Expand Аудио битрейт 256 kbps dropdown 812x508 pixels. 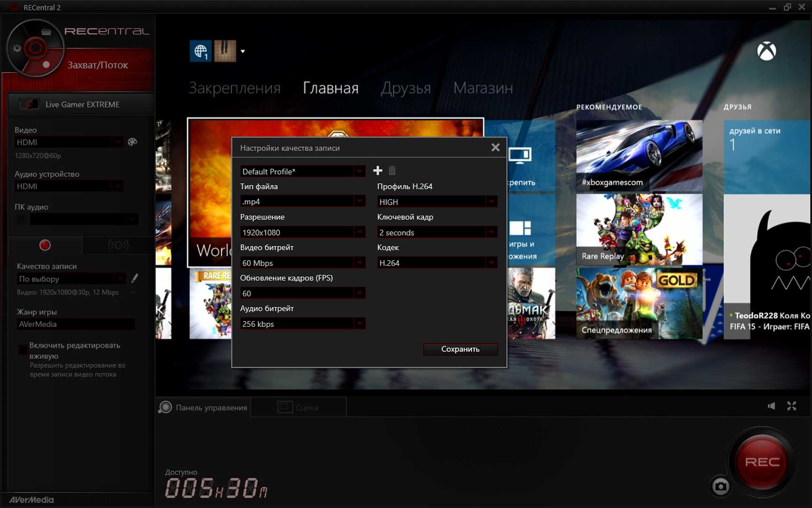[359, 324]
